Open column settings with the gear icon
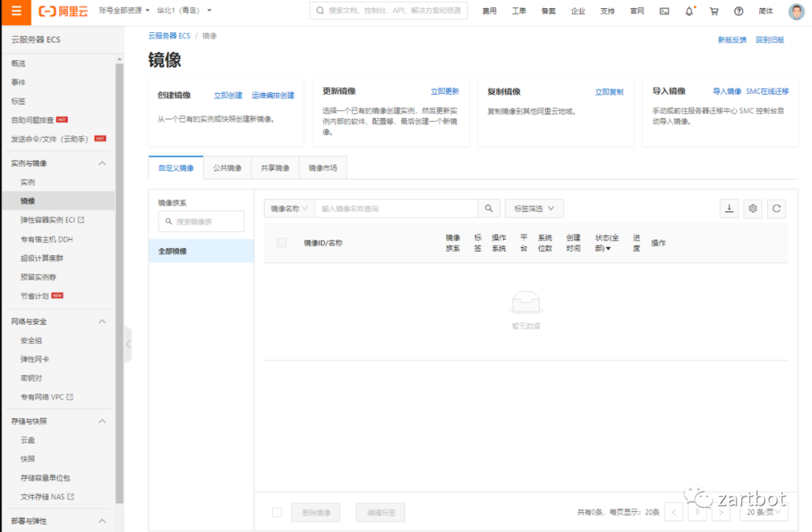Viewport: 812px width, 532px height. [x=753, y=208]
